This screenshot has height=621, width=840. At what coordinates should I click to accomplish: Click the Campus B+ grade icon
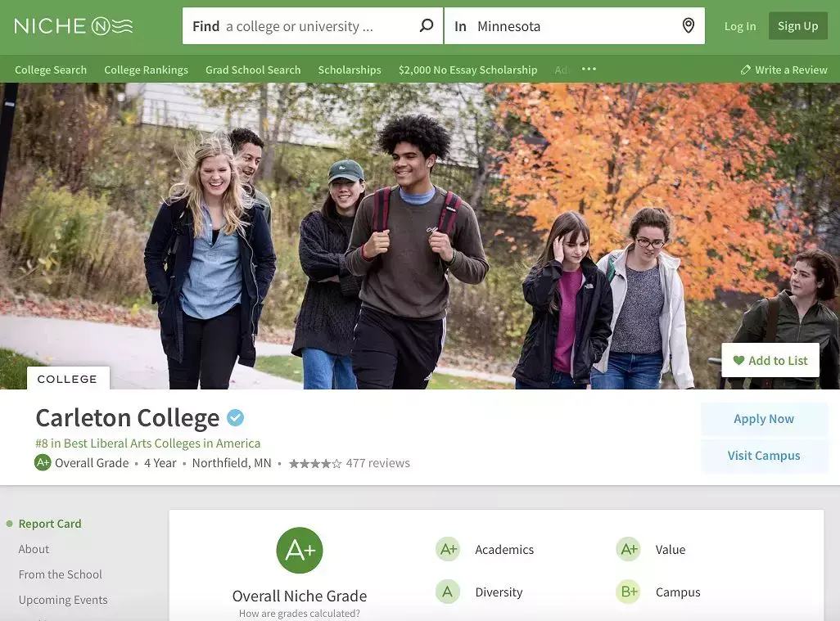629,592
